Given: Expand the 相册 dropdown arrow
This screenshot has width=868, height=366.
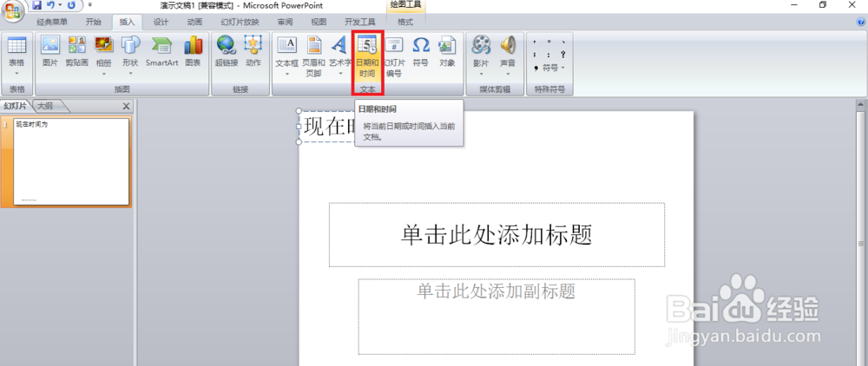Looking at the screenshot, I should tap(103, 73).
